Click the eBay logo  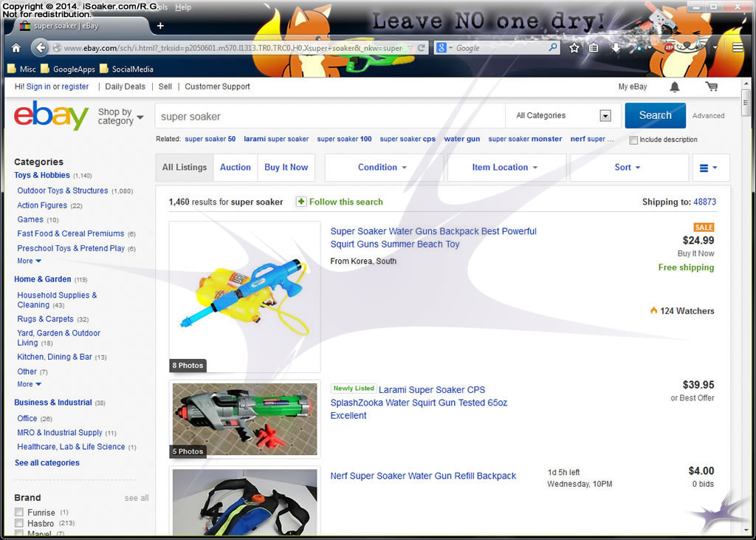51,116
